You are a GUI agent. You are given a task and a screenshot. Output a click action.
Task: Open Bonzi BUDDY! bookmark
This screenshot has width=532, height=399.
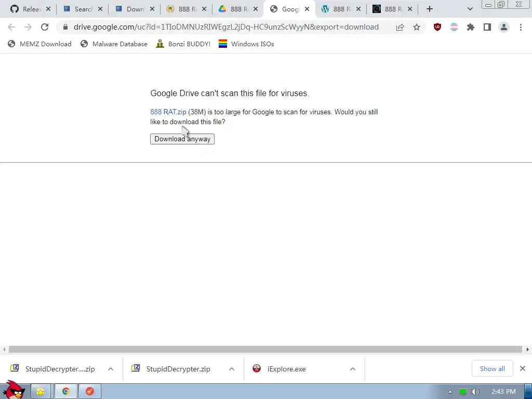[x=183, y=44]
